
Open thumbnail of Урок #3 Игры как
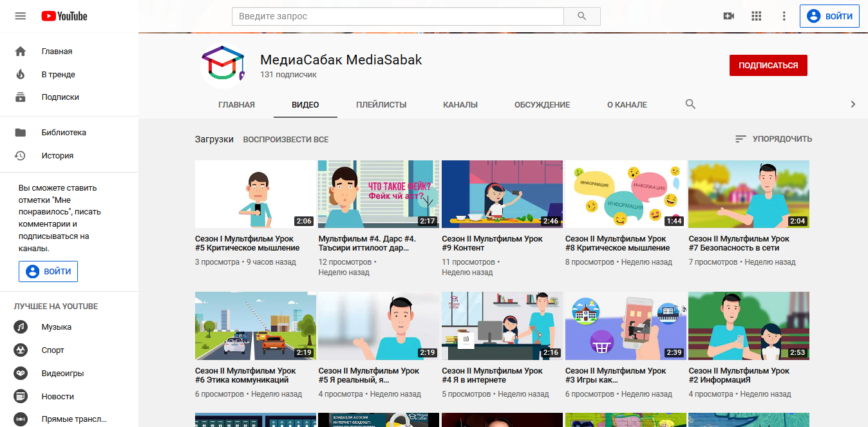click(626, 326)
